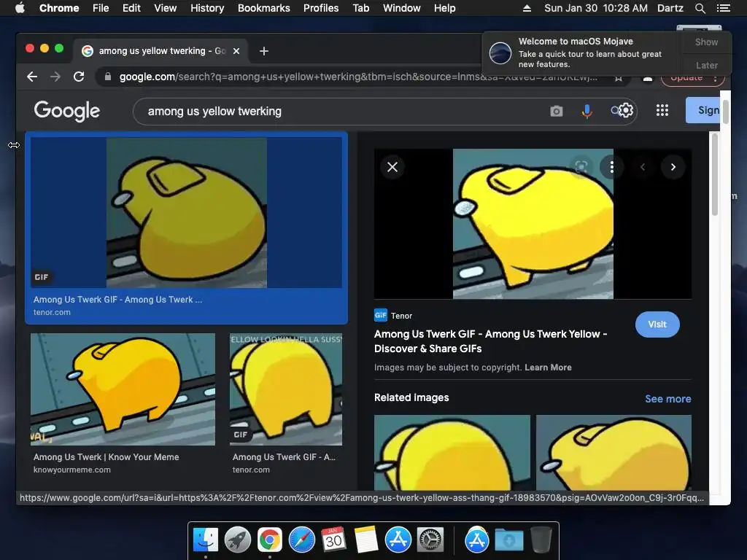Viewport: 747px width, 560px height.
Task: Open the File menu
Action: point(101,8)
